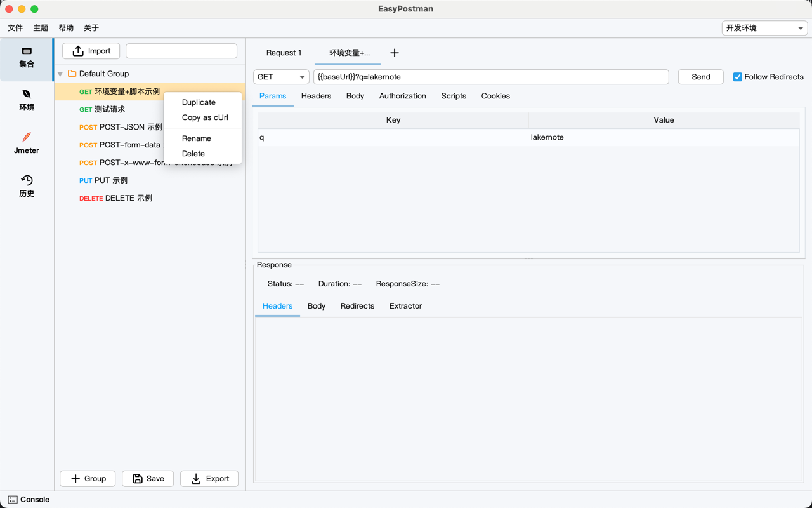
Task: Open the Console at the bottom
Action: (x=29, y=500)
